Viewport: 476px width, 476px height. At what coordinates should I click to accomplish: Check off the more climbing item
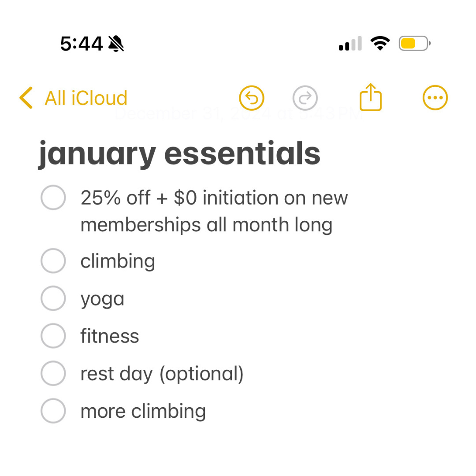(53, 411)
